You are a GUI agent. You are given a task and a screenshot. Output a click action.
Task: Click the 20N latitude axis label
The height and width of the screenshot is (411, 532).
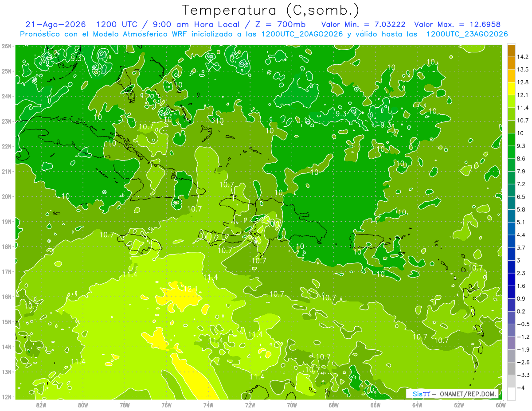click(7, 196)
